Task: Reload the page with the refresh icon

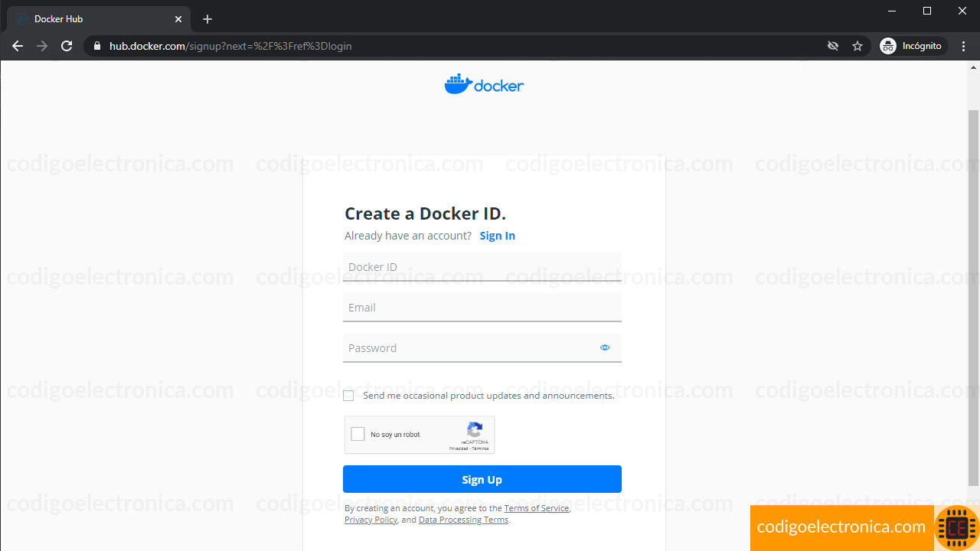Action: pos(67,46)
